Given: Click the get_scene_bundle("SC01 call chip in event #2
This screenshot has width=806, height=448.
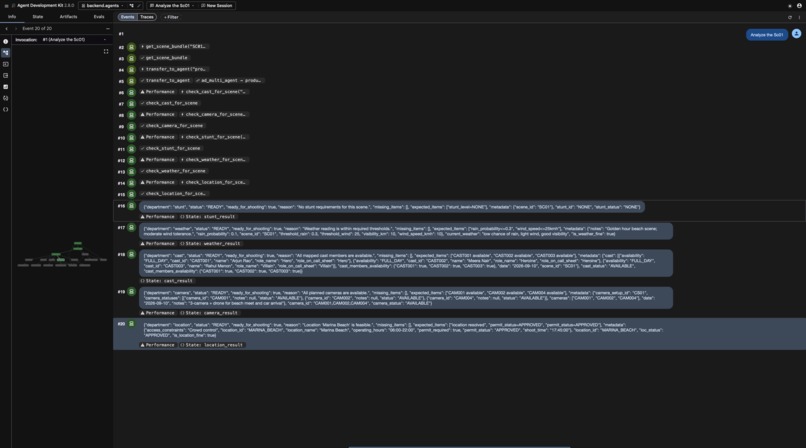Looking at the screenshot, I should pos(174,47).
